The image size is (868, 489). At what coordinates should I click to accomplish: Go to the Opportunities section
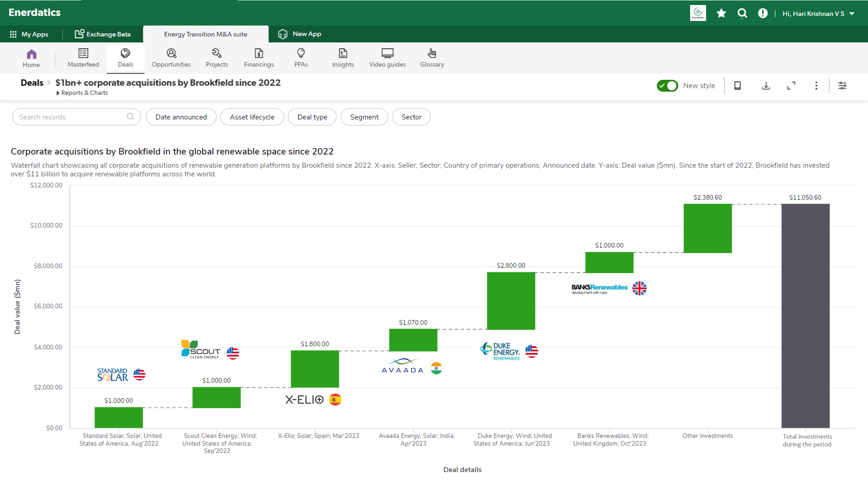pos(171,58)
